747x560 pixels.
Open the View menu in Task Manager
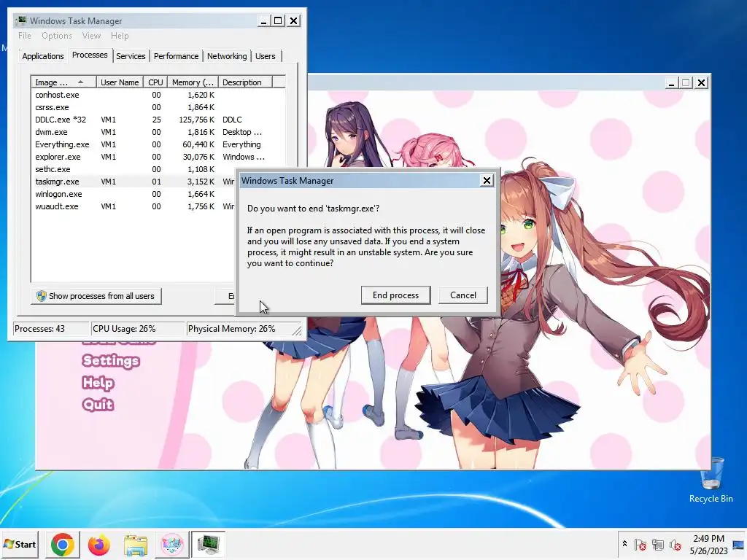point(91,36)
